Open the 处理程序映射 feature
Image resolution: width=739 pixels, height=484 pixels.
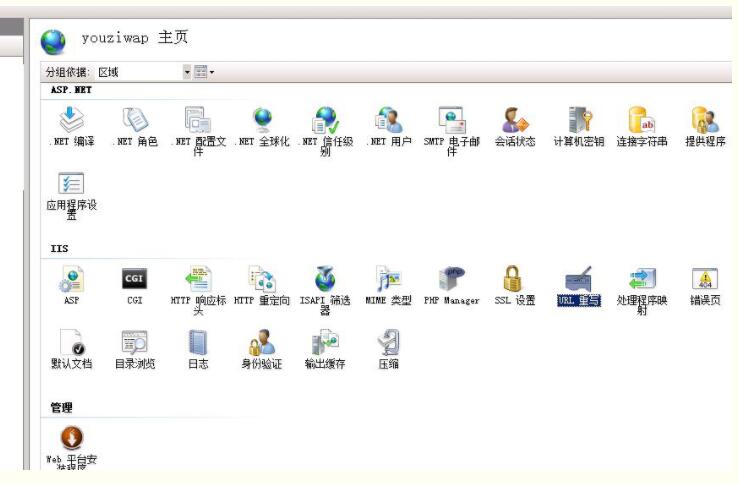[642, 290]
